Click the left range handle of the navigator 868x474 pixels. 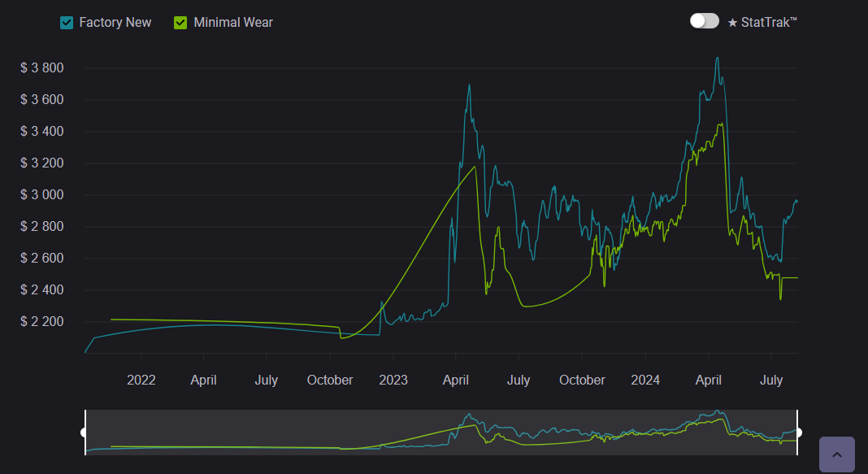[x=85, y=433]
